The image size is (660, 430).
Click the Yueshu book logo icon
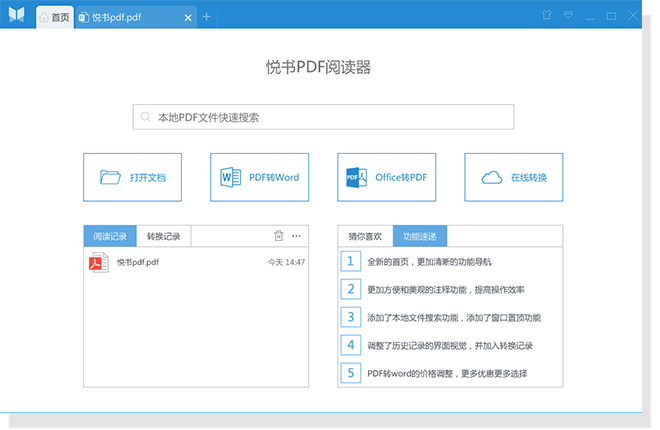click(x=16, y=14)
